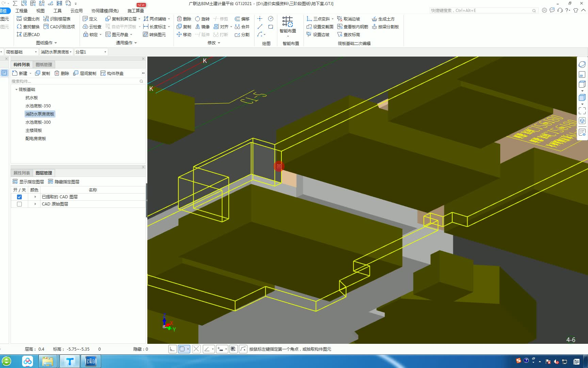Click 构件存盘 save component button
The width and height of the screenshot is (588, 368).
point(112,73)
